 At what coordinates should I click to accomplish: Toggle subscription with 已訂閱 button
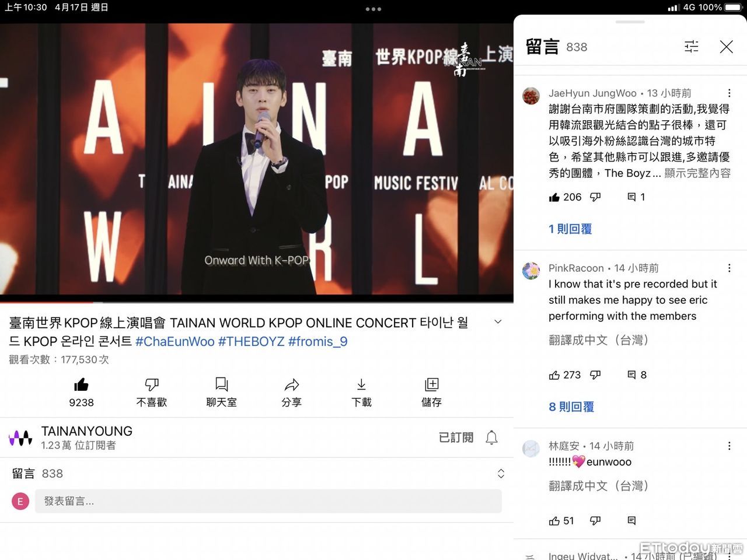click(x=456, y=437)
